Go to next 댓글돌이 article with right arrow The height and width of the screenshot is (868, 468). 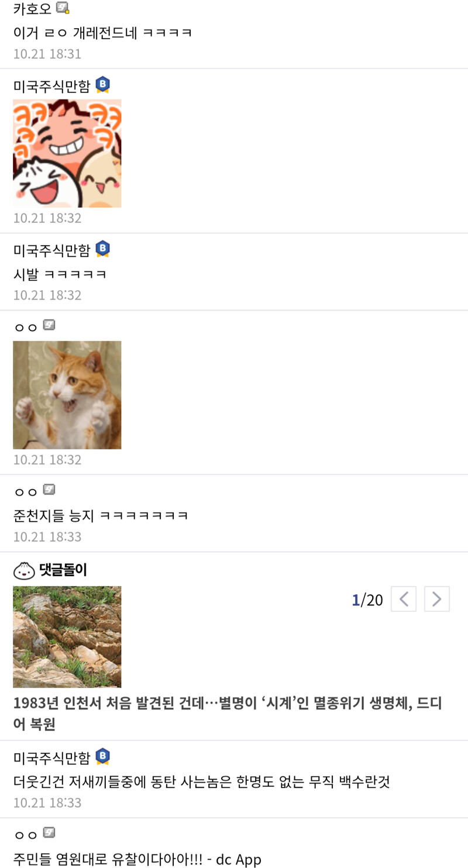[436, 599]
